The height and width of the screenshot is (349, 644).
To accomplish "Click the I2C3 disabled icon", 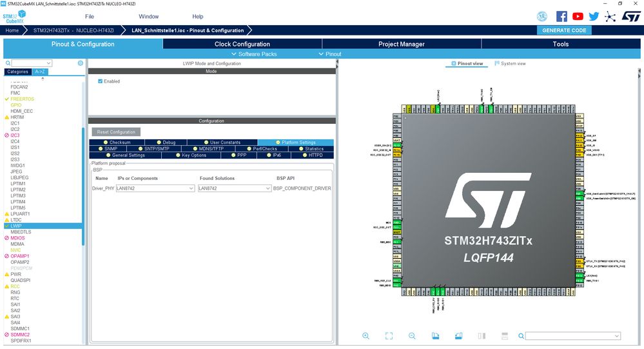I will click(6, 135).
